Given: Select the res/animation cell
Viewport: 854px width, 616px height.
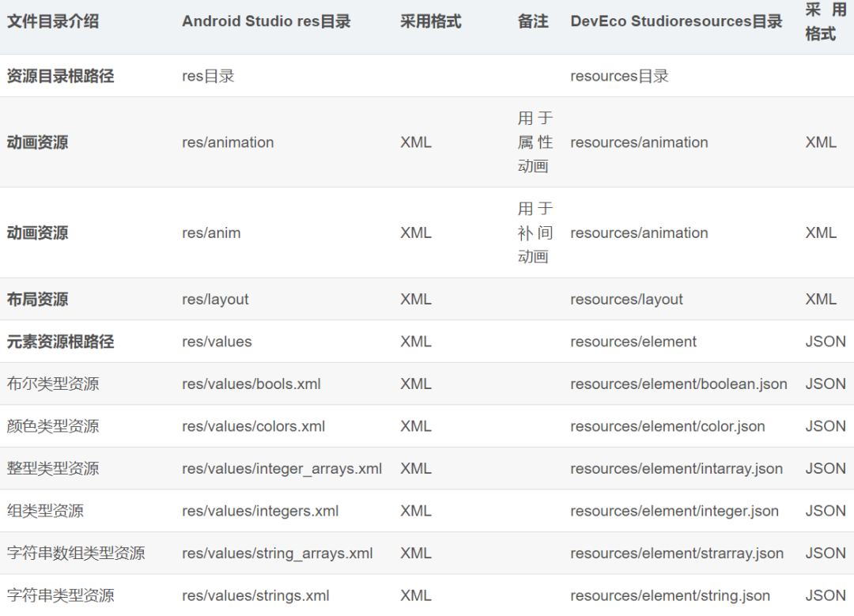Looking at the screenshot, I should tap(228, 142).
